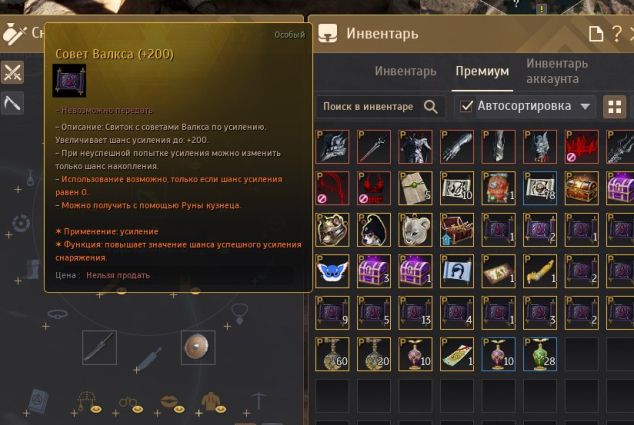
Task: Open inventory help question mark
Action: (617, 34)
